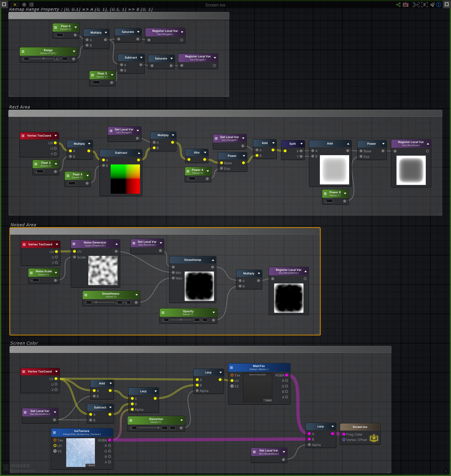Open the Saturate node dropdown arrow

[138, 31]
